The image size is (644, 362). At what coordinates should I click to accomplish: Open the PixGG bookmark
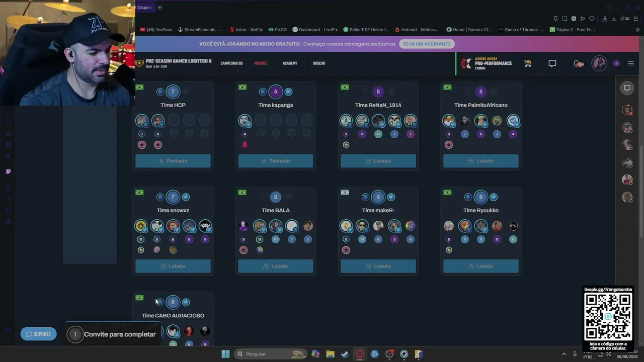278,30
